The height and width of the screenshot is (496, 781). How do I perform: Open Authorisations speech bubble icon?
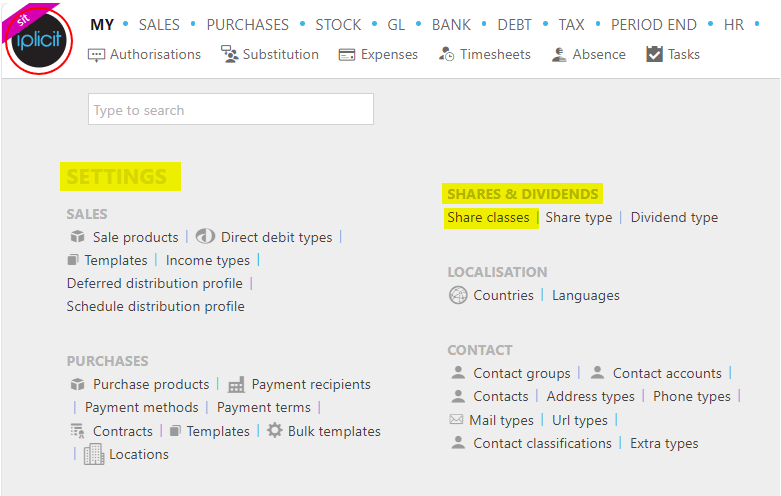[96, 55]
